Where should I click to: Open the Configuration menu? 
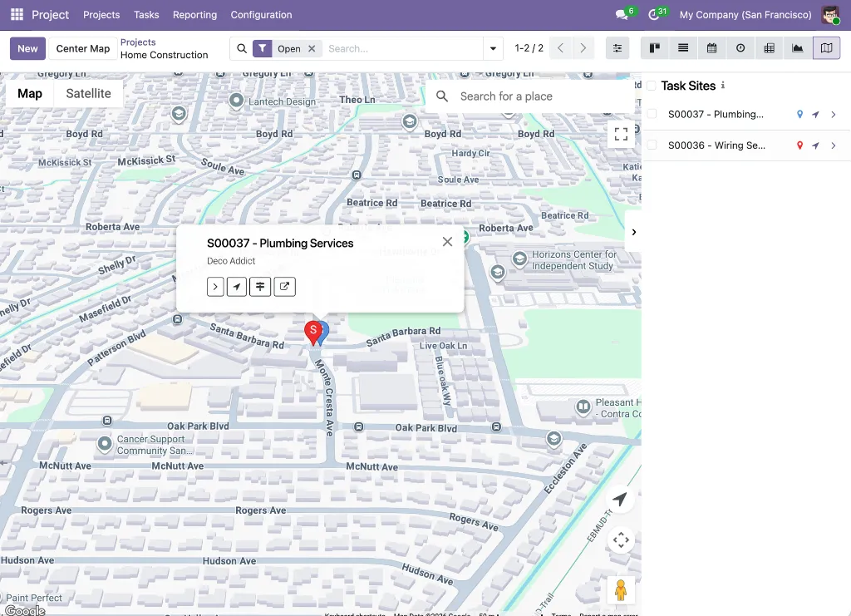[261, 15]
